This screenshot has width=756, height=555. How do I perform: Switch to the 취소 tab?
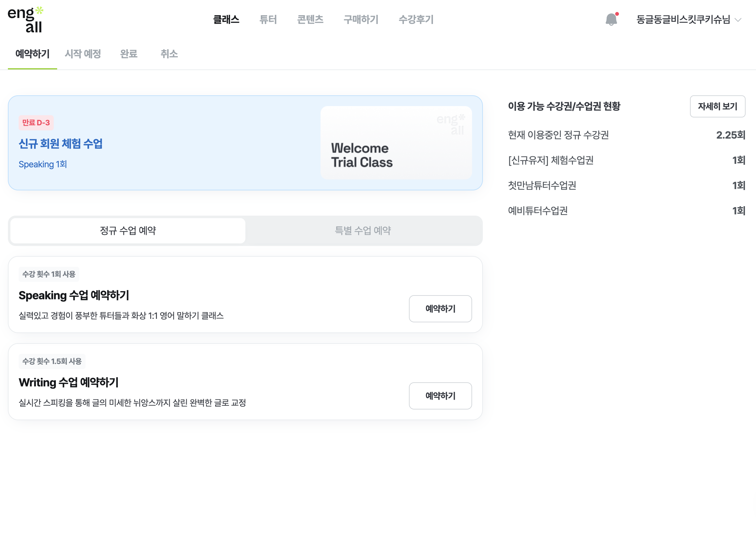click(169, 54)
